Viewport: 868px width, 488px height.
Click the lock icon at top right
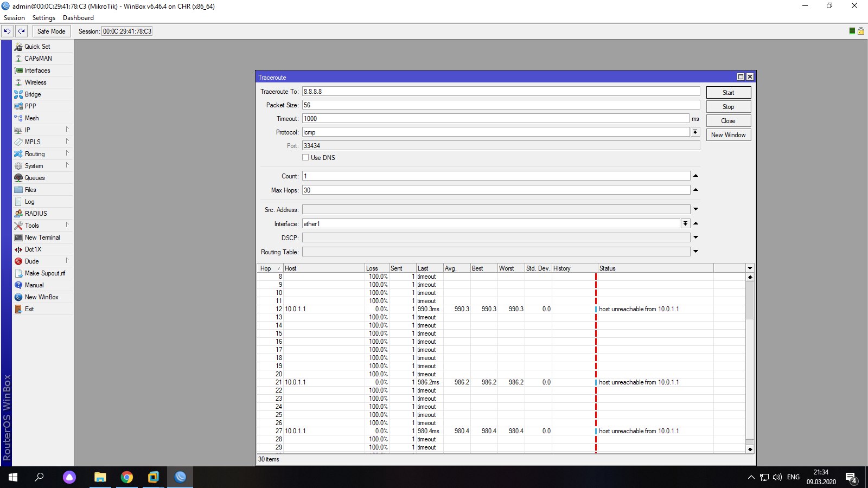click(x=860, y=31)
